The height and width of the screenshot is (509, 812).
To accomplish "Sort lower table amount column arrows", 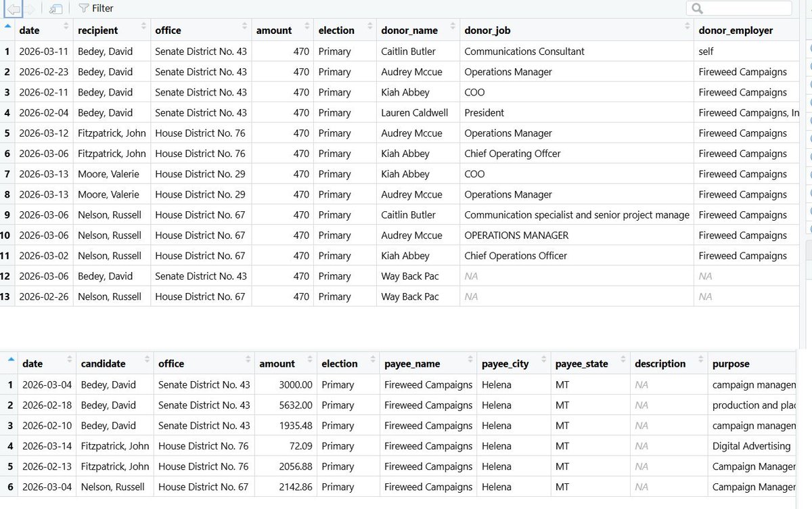I will click(x=309, y=360).
